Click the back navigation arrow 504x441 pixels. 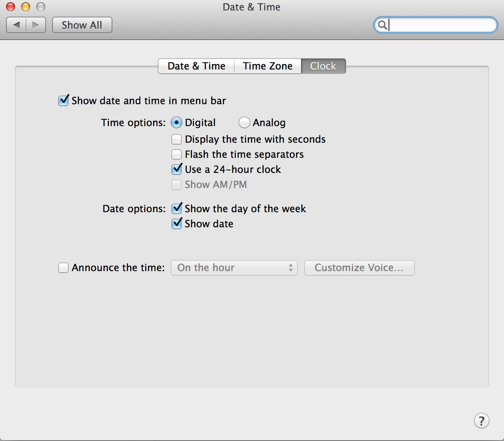coord(17,25)
